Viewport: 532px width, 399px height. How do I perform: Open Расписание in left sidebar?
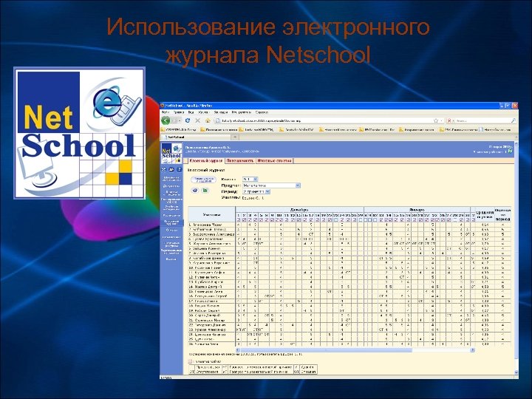pyautogui.click(x=171, y=216)
